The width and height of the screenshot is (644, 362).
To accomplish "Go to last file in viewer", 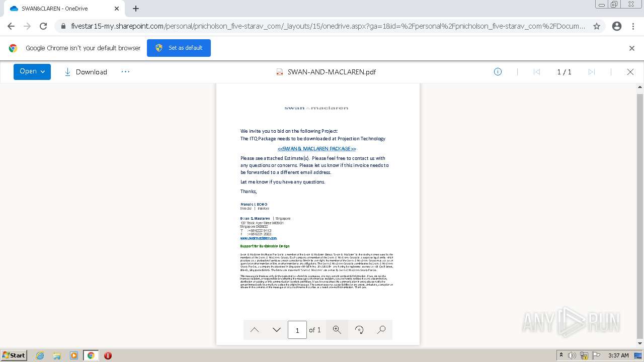I will (592, 72).
